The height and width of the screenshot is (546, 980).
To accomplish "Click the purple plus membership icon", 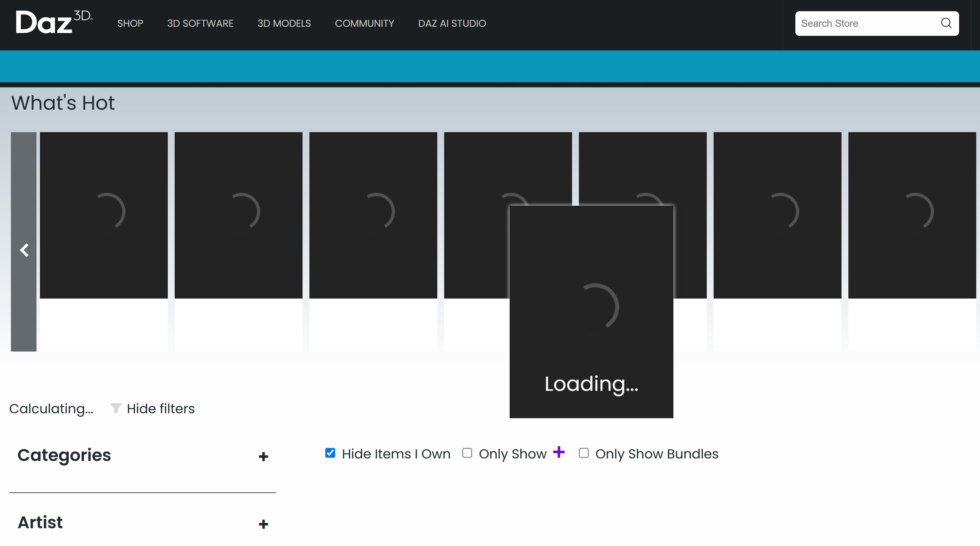I will coord(559,452).
